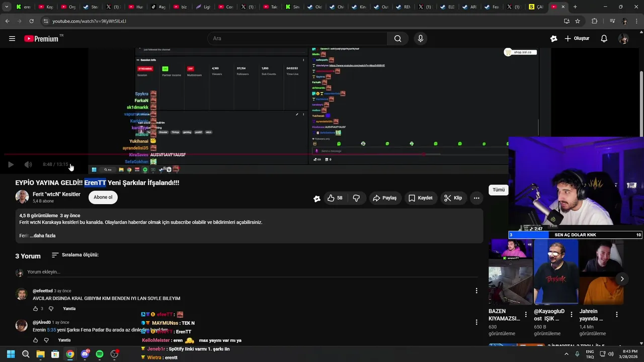Show hidden system tray icons chevron
This screenshot has width=644, height=362.
pyautogui.click(x=567, y=354)
